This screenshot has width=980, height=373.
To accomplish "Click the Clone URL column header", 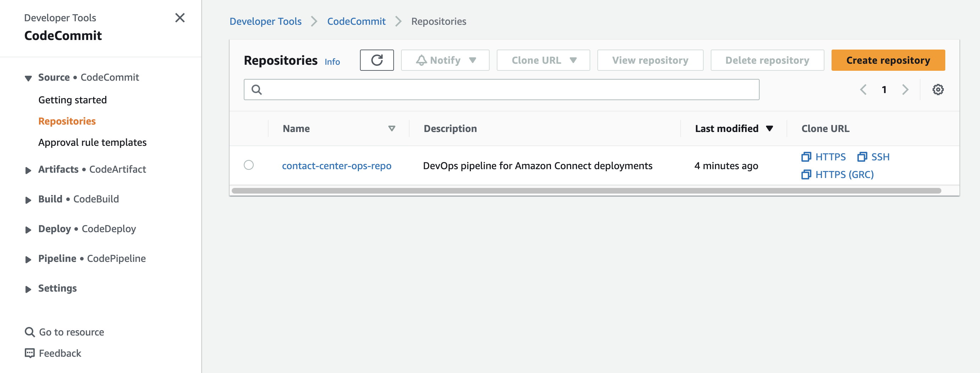I will (x=825, y=128).
